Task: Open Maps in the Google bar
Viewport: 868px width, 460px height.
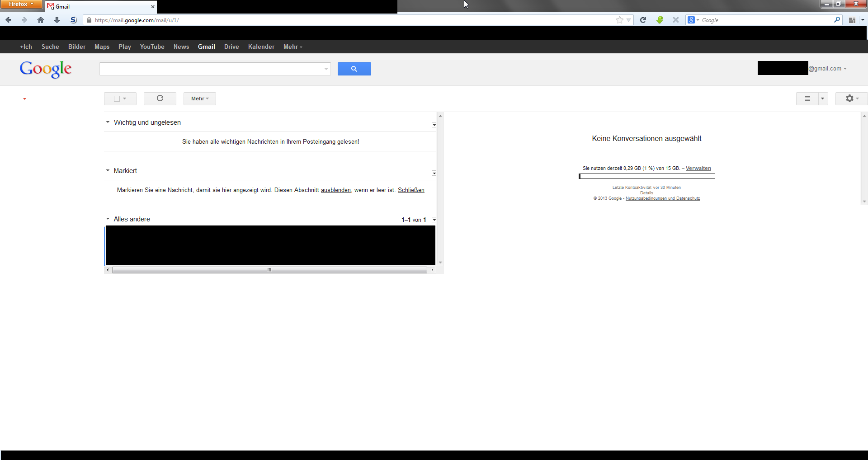Action: (x=102, y=47)
